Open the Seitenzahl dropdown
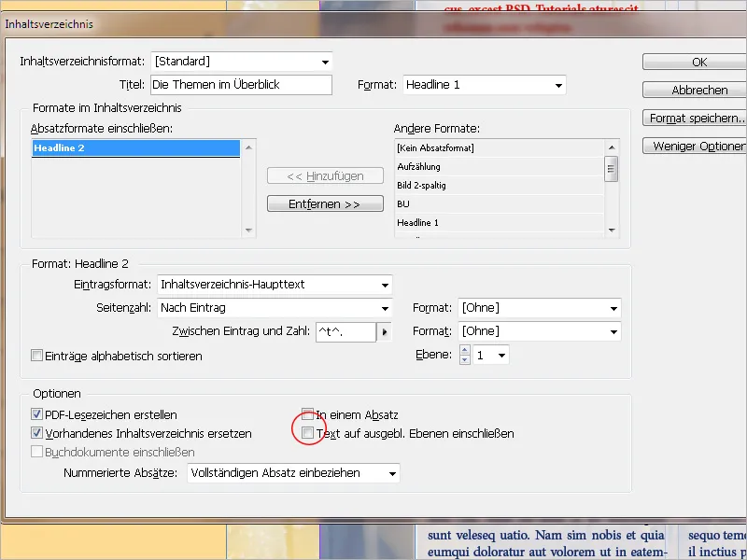 pos(275,308)
